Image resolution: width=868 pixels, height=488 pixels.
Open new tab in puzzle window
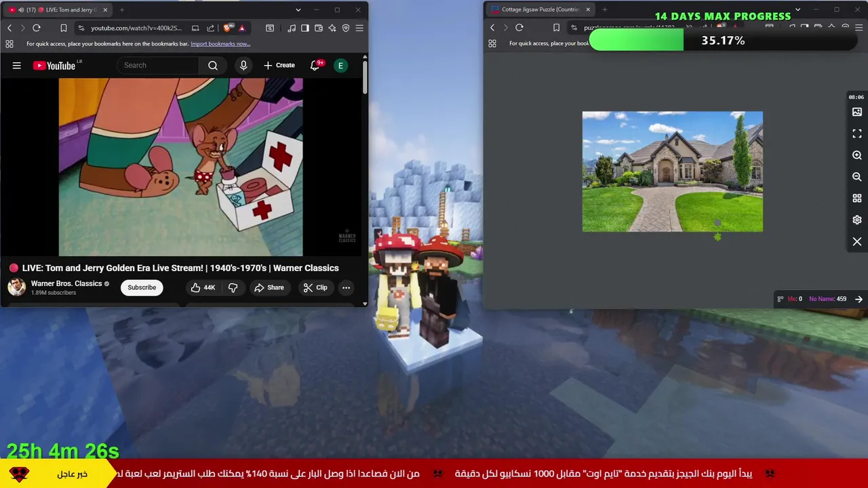605,9
